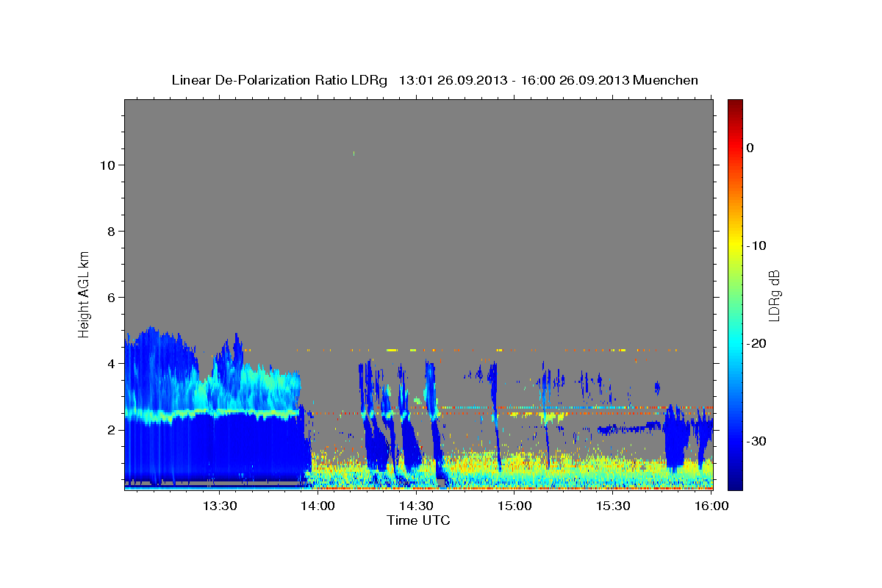Click the height tick label 6
The image size is (882, 588).
110,298
